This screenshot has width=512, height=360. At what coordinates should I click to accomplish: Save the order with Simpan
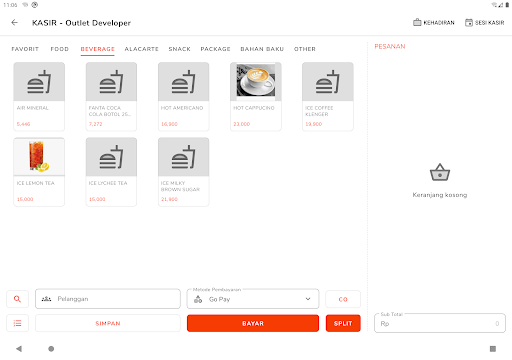[108, 323]
